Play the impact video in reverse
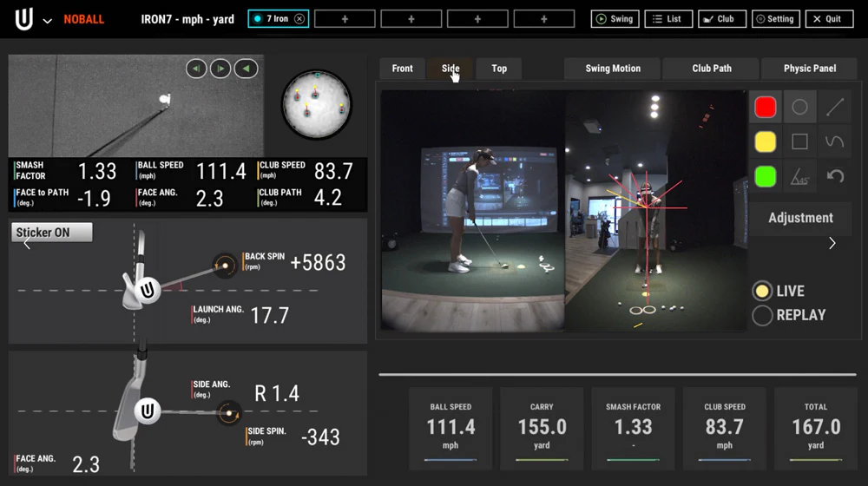This screenshot has height=486, width=868. (246, 69)
